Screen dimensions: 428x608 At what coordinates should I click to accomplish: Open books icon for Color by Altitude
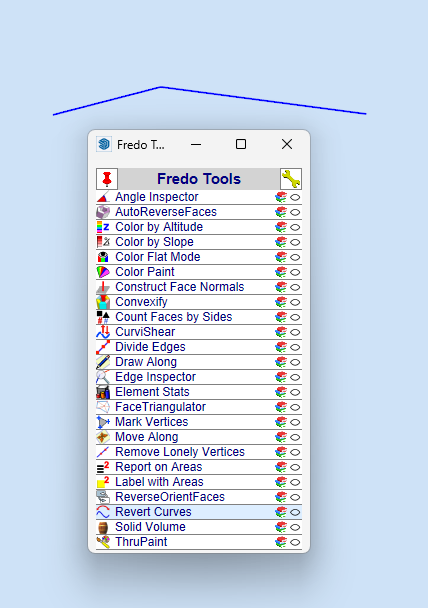pos(281,227)
